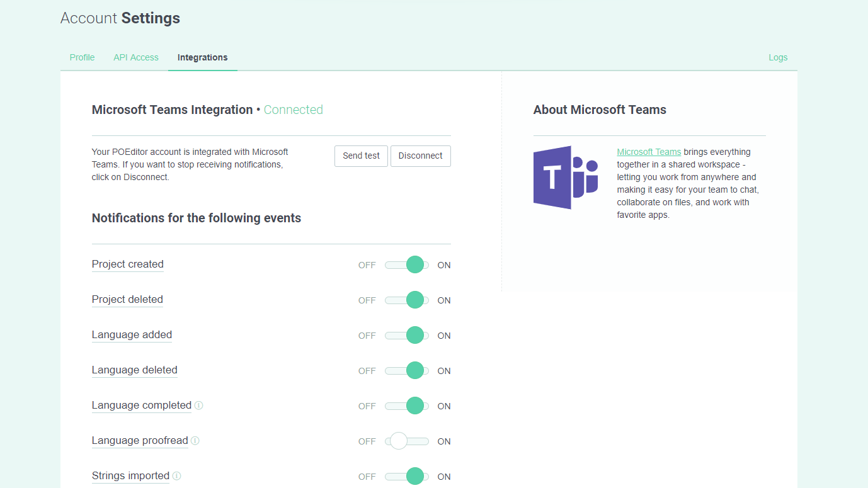
Task: Click the Microsoft Teams Integration heading
Action: pos(172,110)
